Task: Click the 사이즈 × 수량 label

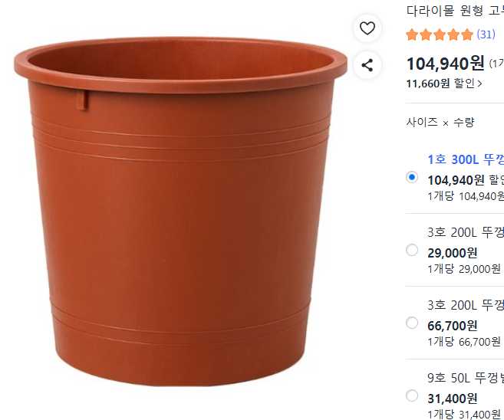Action: click(x=440, y=123)
